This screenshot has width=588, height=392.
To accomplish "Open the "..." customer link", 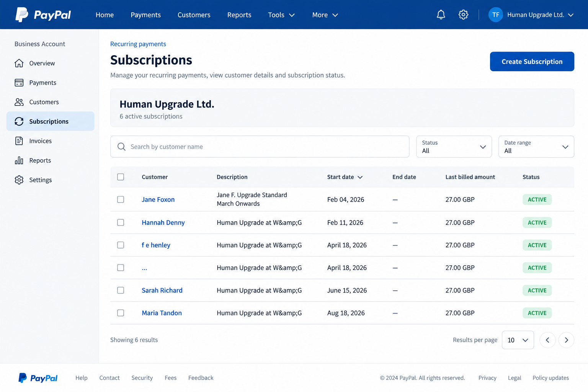I will tap(144, 268).
